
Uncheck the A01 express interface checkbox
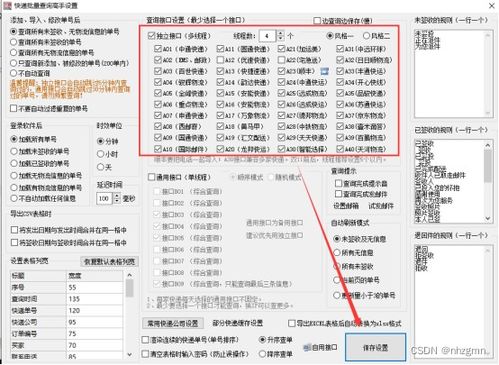[158, 49]
